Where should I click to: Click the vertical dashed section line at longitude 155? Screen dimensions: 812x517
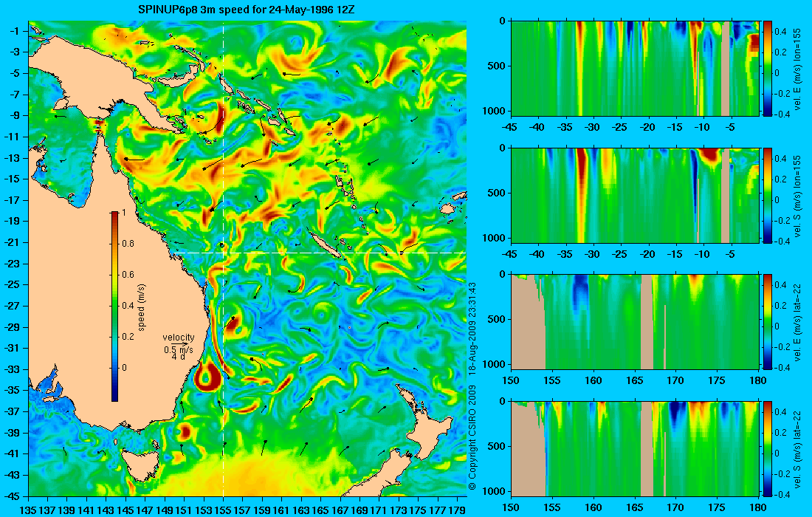223,258
